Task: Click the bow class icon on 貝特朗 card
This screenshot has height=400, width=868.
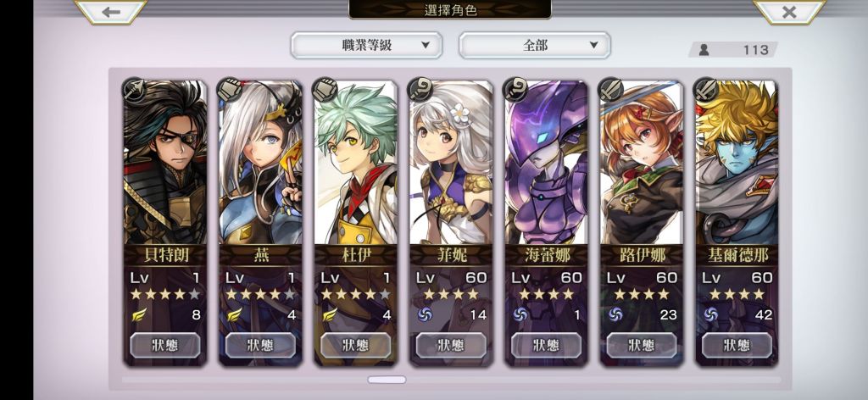Action: pyautogui.click(x=133, y=90)
